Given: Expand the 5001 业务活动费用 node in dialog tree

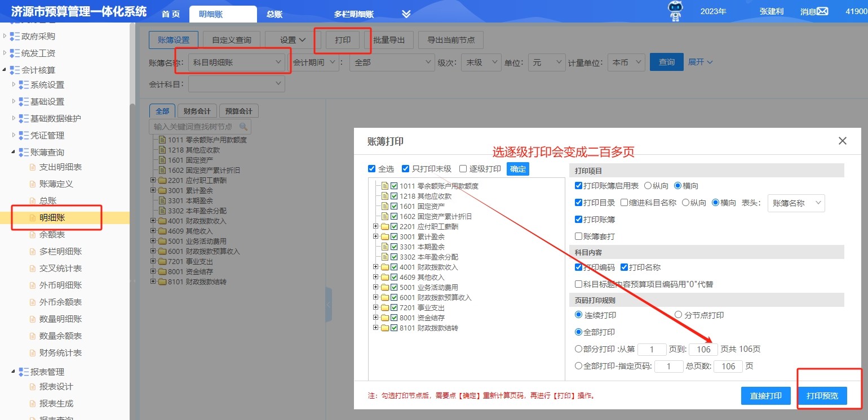Looking at the screenshot, I should tap(376, 287).
